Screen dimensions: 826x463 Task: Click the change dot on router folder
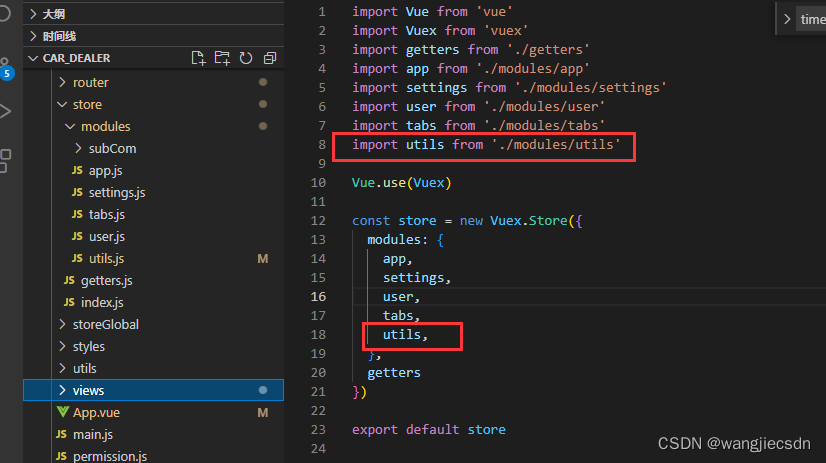tap(263, 82)
